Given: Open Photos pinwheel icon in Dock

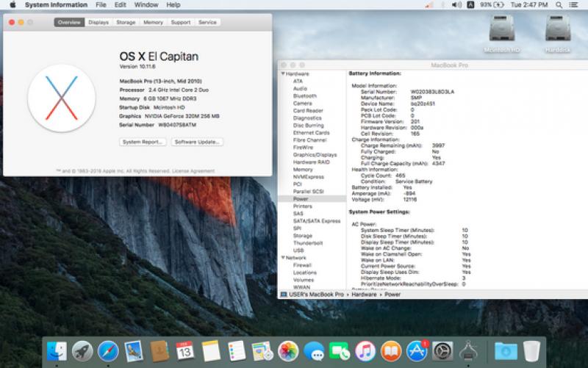Looking at the screenshot, I should 287,351.
